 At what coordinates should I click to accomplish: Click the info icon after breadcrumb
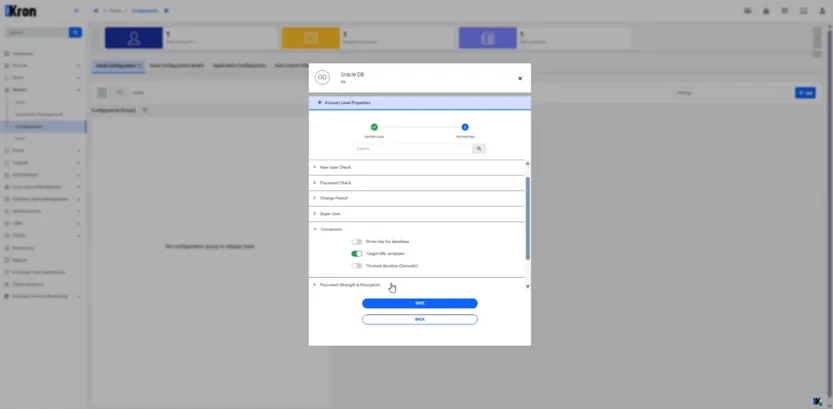tap(166, 11)
